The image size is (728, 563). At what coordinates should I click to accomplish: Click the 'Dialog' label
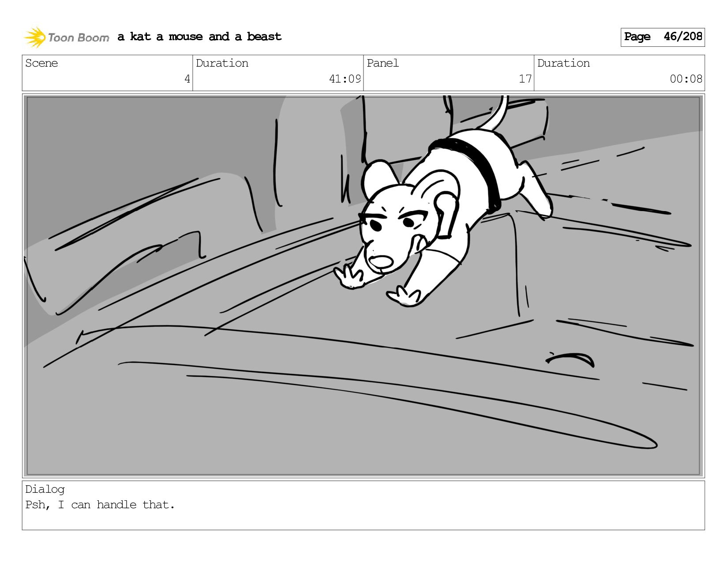click(x=45, y=489)
